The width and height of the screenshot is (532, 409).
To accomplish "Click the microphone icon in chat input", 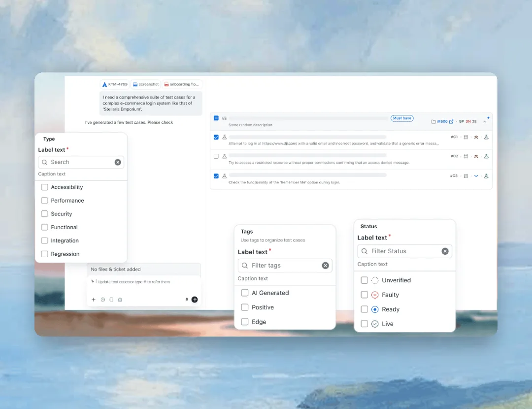I will pos(187,300).
